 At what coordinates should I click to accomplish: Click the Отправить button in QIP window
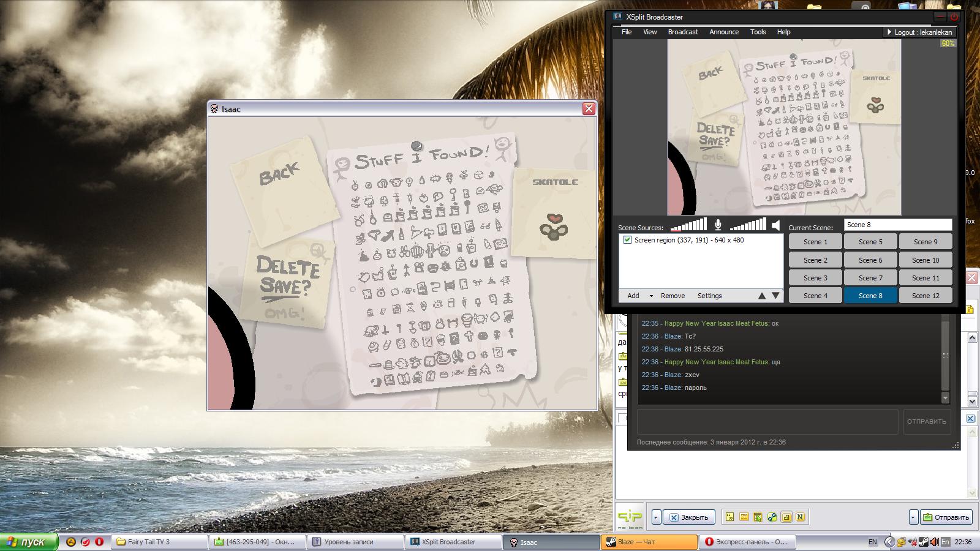[x=947, y=517]
